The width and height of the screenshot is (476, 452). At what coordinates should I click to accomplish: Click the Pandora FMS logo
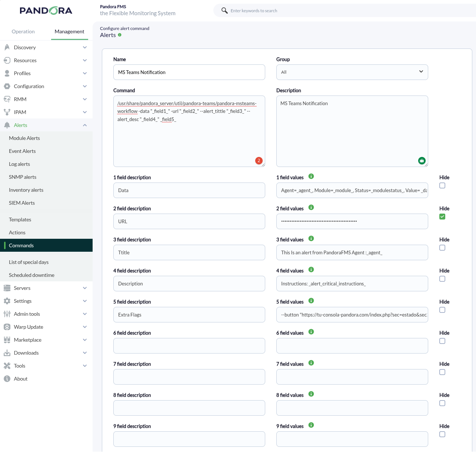[x=46, y=11]
